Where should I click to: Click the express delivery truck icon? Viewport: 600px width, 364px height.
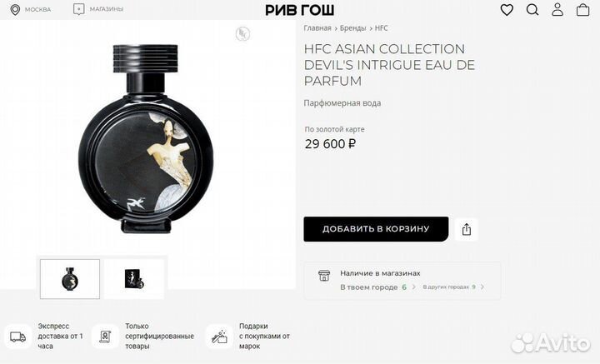17,337
